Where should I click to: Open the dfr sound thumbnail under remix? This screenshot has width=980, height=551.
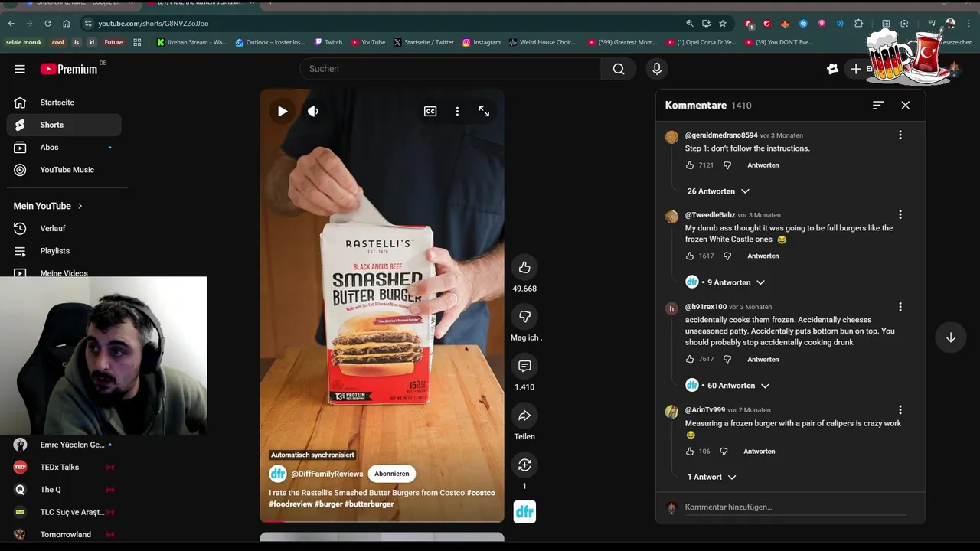[x=524, y=511]
